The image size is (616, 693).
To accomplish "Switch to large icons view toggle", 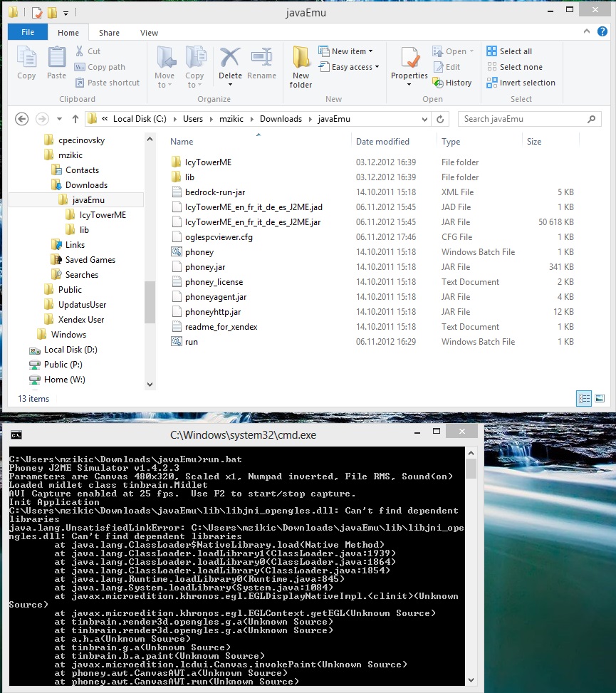I will (600, 399).
